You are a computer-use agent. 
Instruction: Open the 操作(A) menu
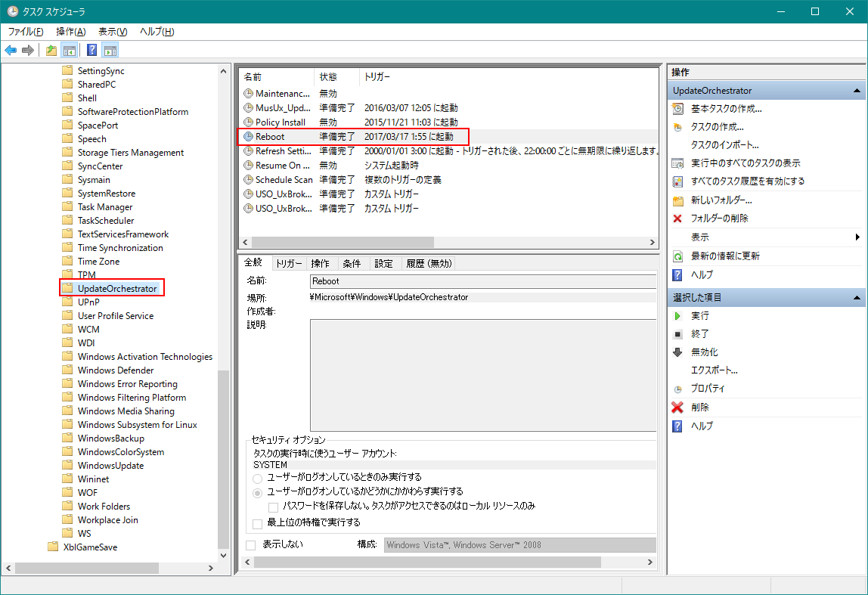click(71, 32)
